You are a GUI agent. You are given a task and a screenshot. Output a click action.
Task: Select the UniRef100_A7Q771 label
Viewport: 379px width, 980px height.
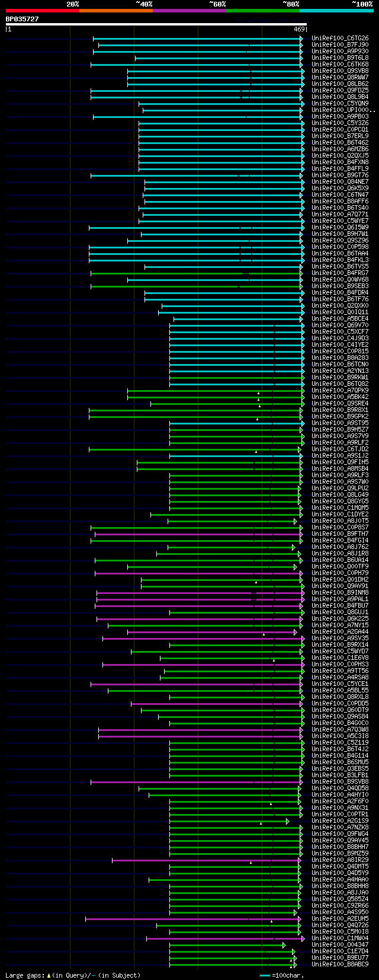[x=340, y=214]
